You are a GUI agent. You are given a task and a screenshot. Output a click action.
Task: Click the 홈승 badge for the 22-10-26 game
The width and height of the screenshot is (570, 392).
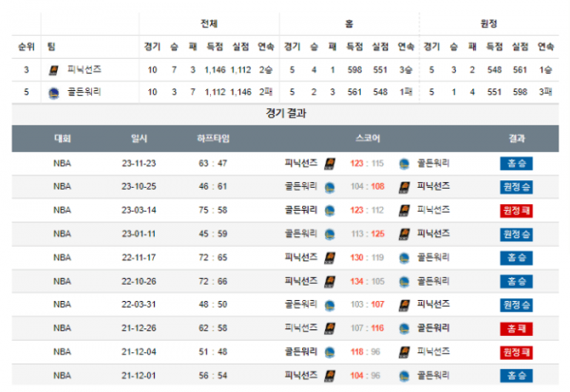[516, 281]
